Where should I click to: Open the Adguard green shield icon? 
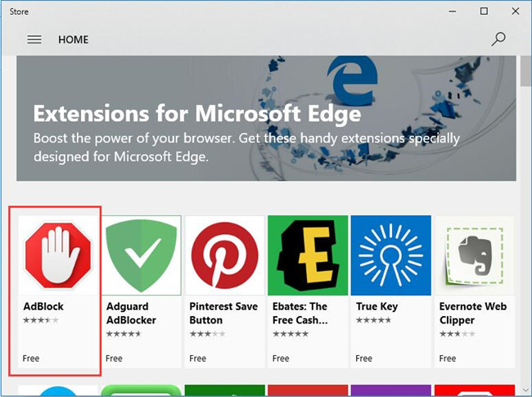tap(141, 255)
